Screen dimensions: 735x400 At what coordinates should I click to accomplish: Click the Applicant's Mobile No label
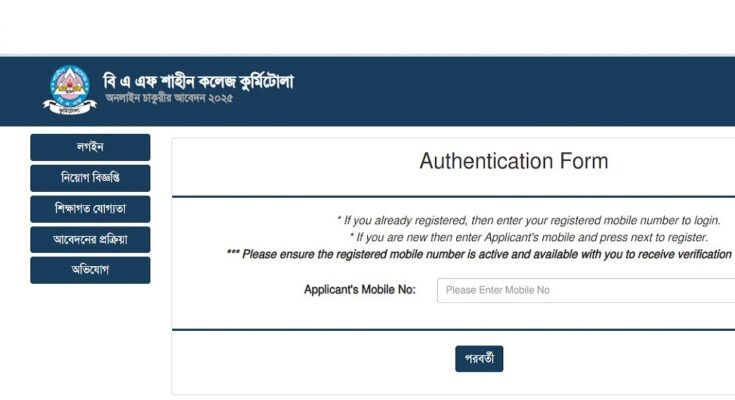359,290
